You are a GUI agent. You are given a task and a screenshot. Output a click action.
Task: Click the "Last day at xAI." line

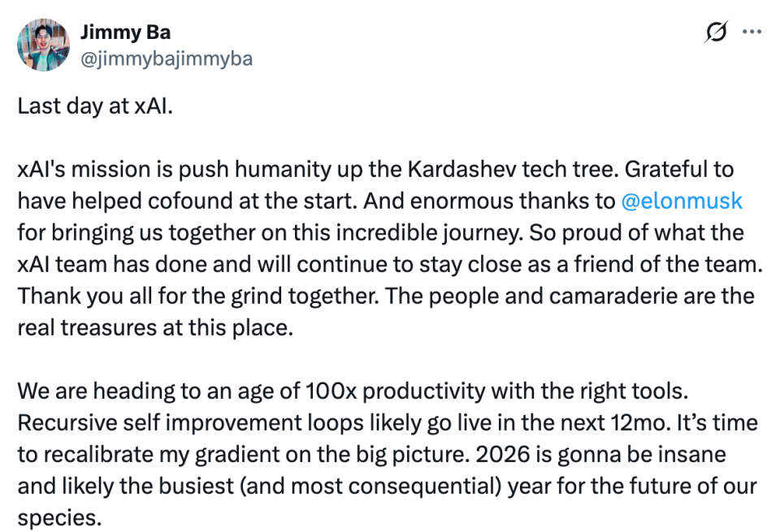tap(95, 107)
